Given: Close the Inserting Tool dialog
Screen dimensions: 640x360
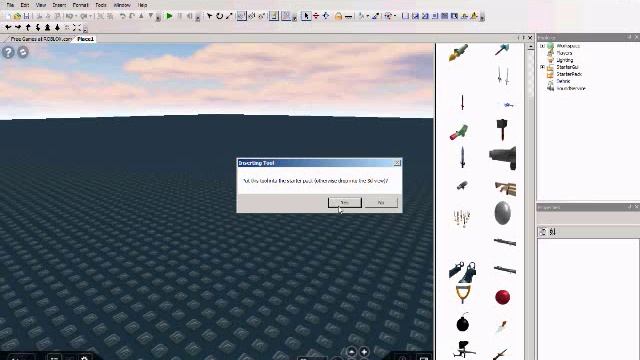Looking at the screenshot, I should pos(397,163).
